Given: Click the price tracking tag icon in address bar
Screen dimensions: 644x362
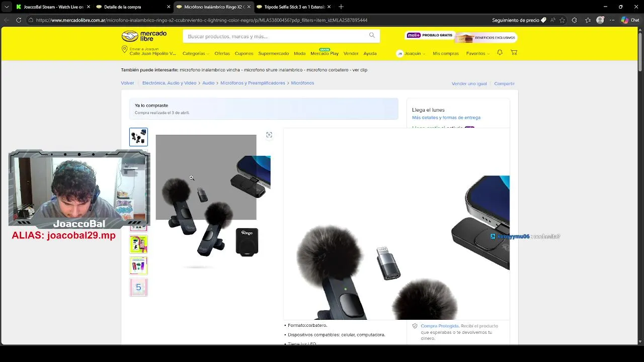Looking at the screenshot, I should (543, 20).
